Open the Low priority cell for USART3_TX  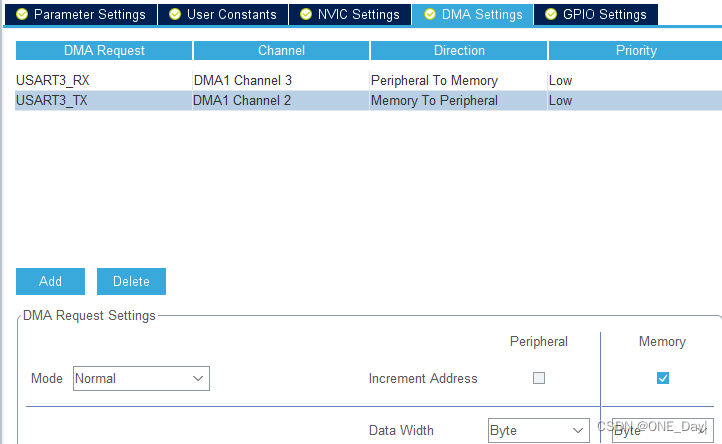click(635, 100)
